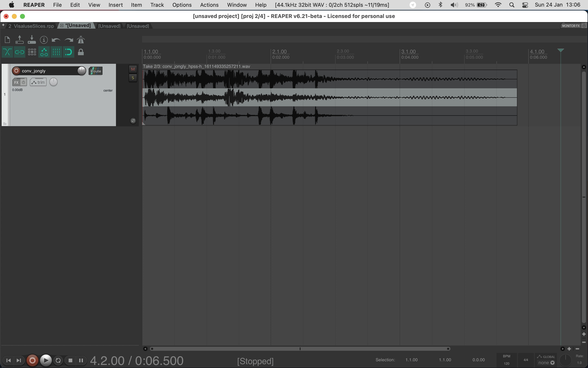The height and width of the screenshot is (368, 588).
Task: Add new project tab plus icon
Action: (x=3, y=25)
